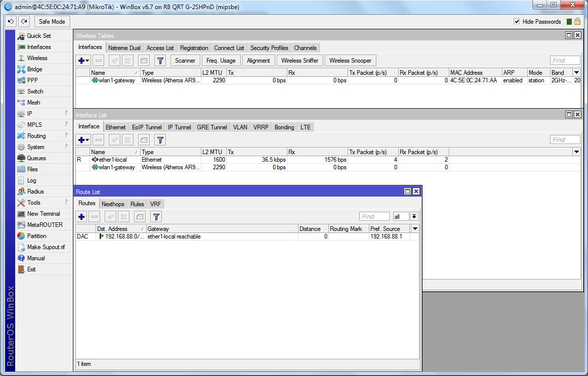Click the comment note icon in Route List toolbar
This screenshot has width=588, height=376.
140,217
